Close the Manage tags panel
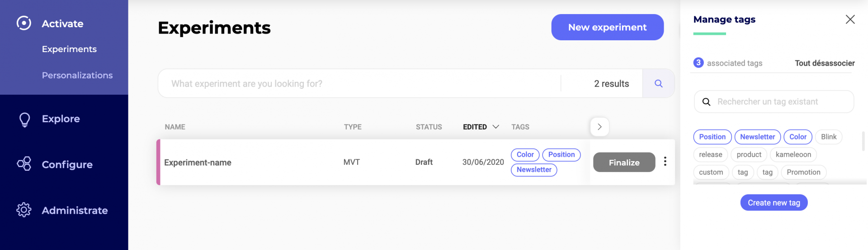Screen dimensions: 868x250 pos(850,19)
